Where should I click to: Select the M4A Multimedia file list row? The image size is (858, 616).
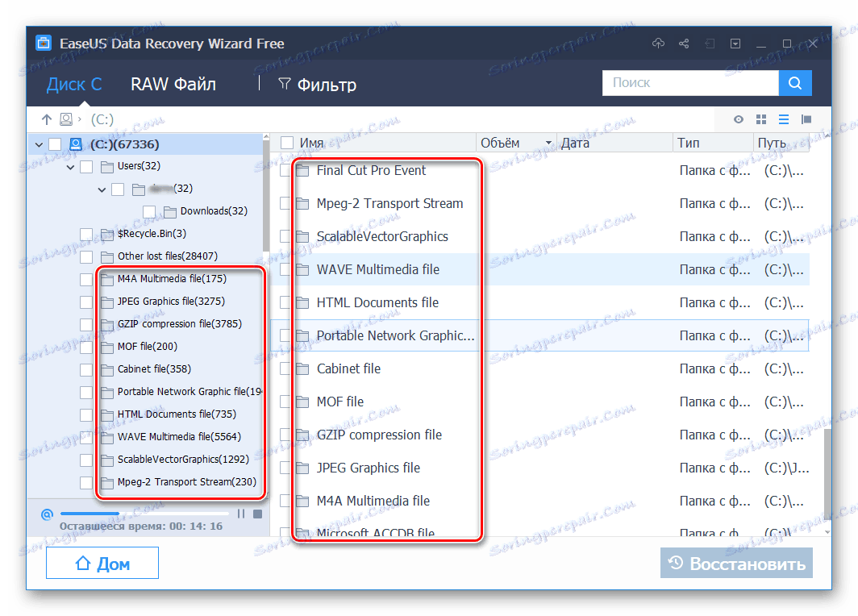click(540, 502)
